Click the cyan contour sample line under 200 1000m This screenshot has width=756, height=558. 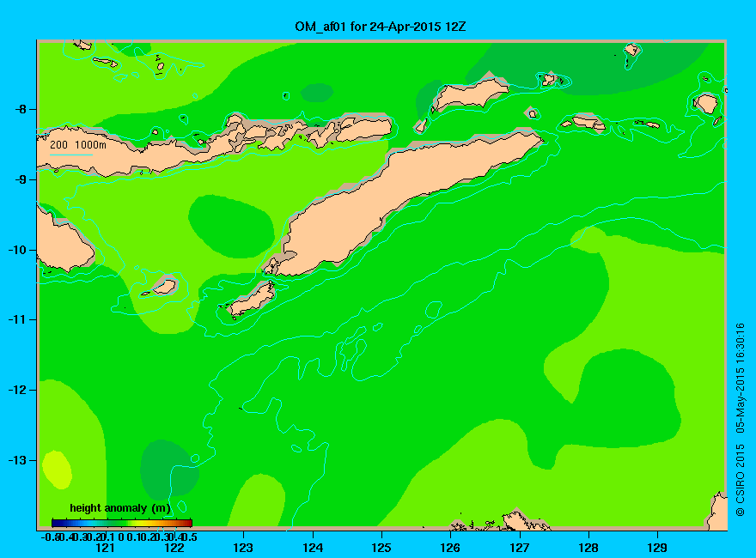(70, 155)
